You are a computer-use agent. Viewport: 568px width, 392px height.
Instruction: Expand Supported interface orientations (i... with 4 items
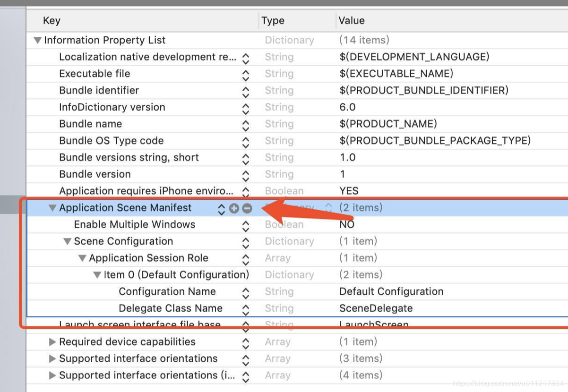(52, 375)
